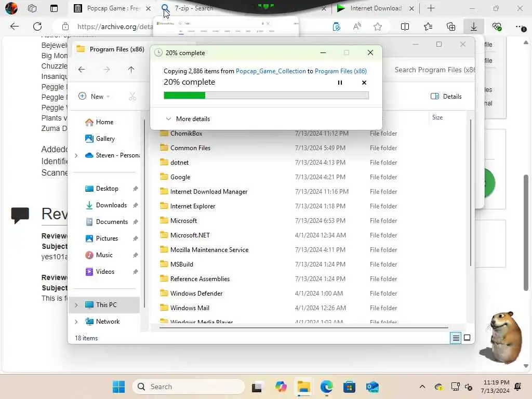Sort by the Size column header

tap(437, 117)
